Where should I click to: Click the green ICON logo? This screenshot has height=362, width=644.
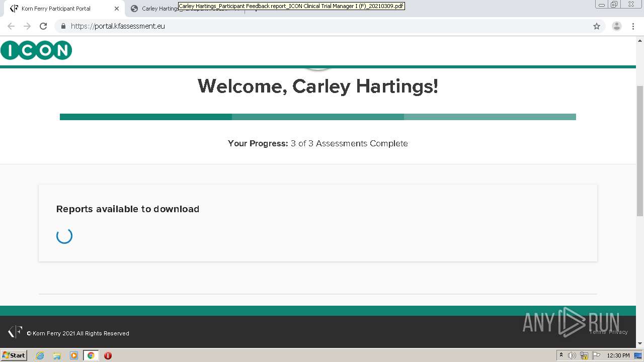tap(36, 50)
